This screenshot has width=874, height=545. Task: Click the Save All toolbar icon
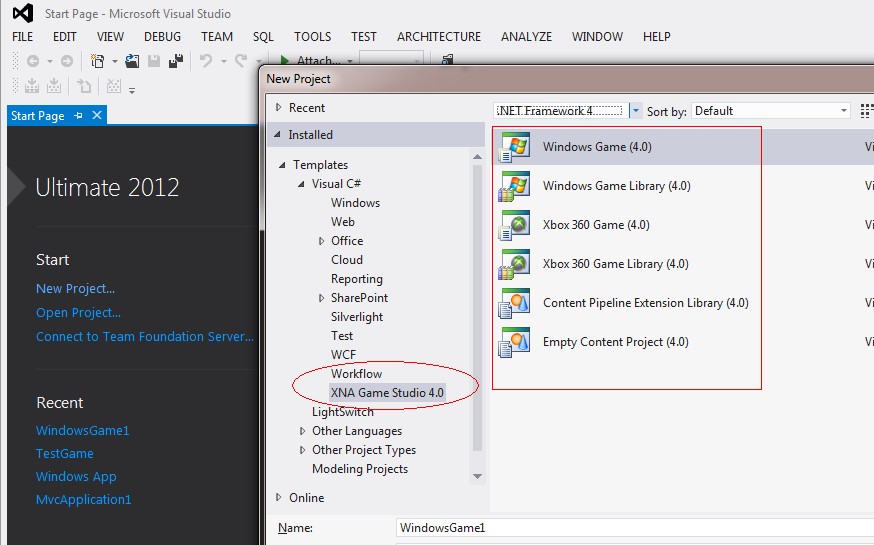click(176, 61)
